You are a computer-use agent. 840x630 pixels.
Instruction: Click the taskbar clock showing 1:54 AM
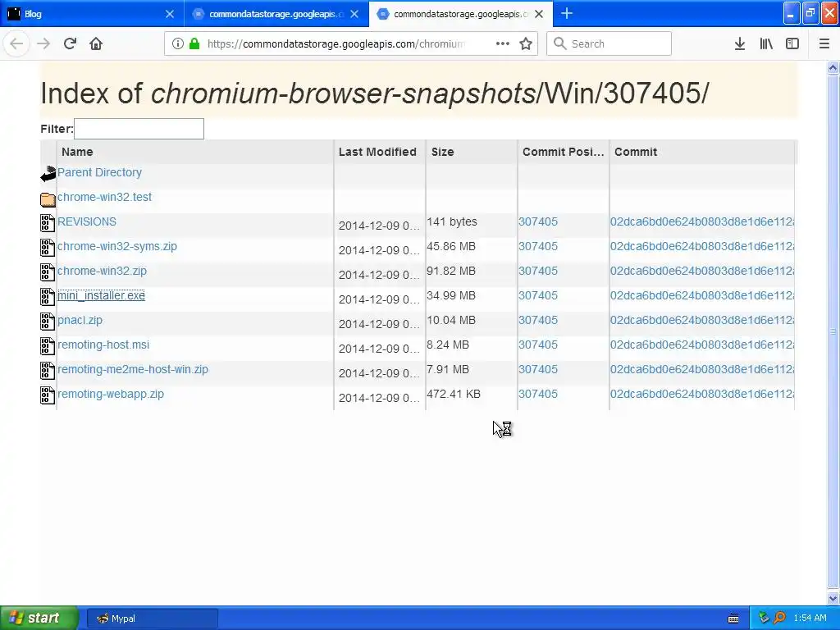[810, 619]
